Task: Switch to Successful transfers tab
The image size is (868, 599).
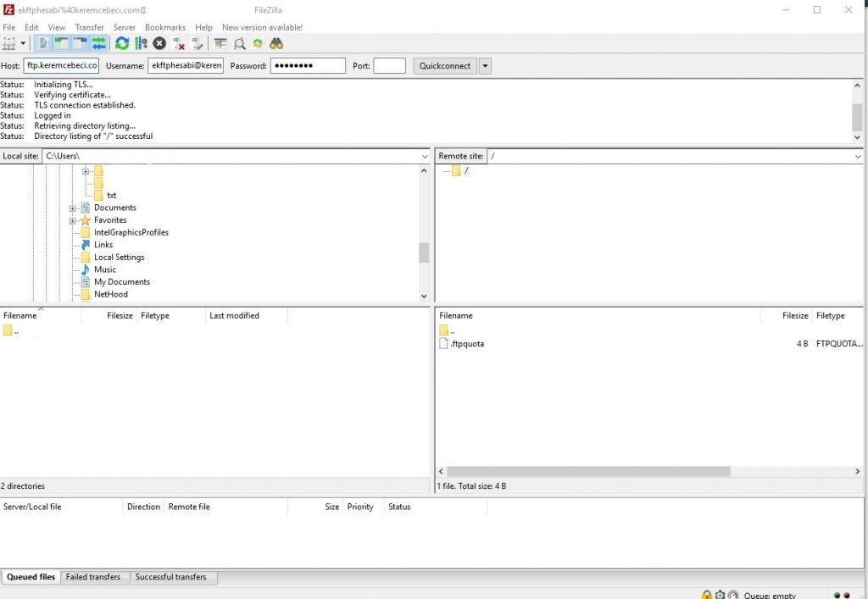Action: (171, 577)
